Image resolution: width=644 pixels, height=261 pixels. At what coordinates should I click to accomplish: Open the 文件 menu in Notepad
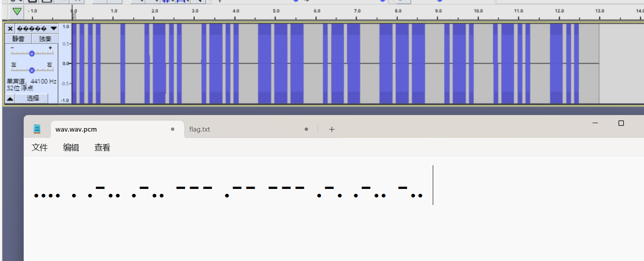[x=40, y=147]
